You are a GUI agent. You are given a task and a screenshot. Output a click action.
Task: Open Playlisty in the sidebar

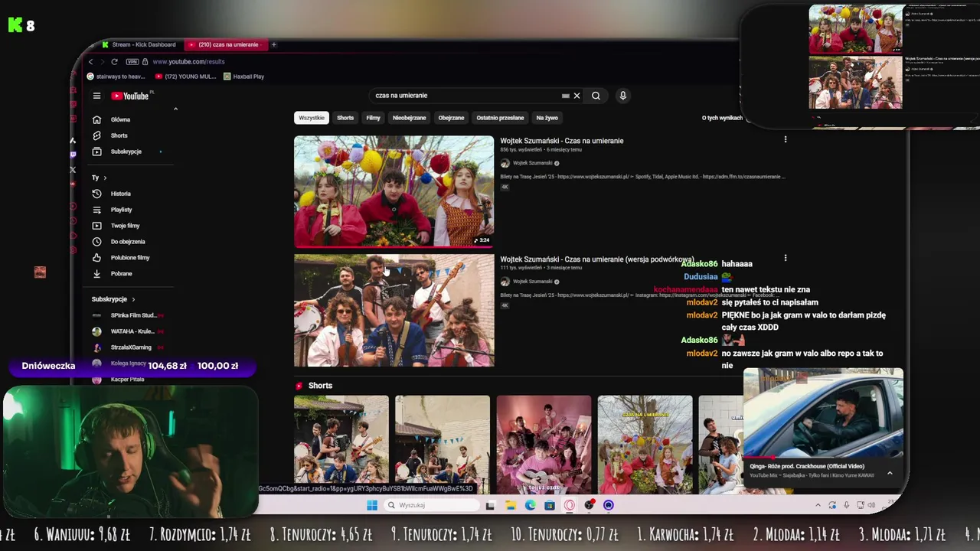121,210
